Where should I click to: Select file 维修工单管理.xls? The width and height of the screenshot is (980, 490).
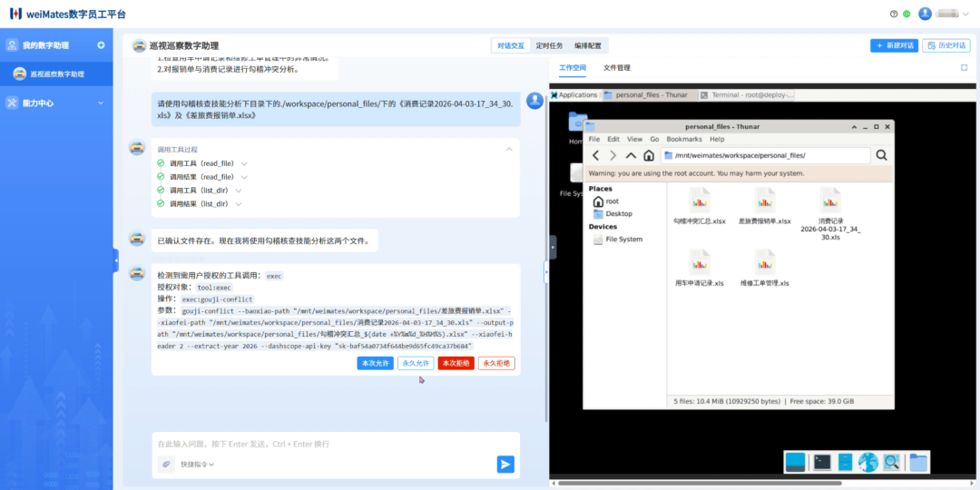pyautogui.click(x=764, y=269)
